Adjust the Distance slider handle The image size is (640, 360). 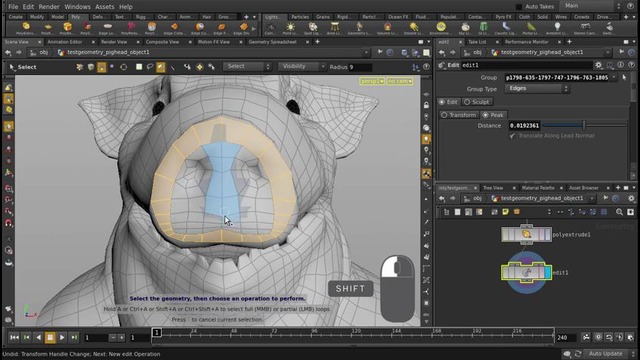tap(584, 125)
